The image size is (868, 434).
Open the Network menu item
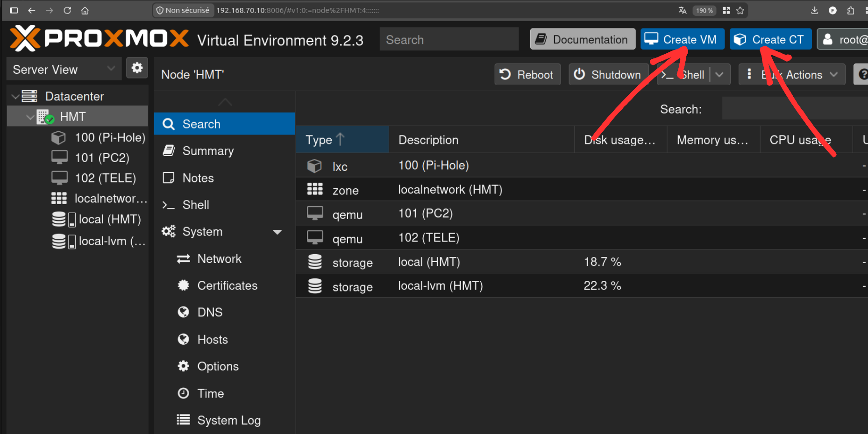click(x=225, y=258)
